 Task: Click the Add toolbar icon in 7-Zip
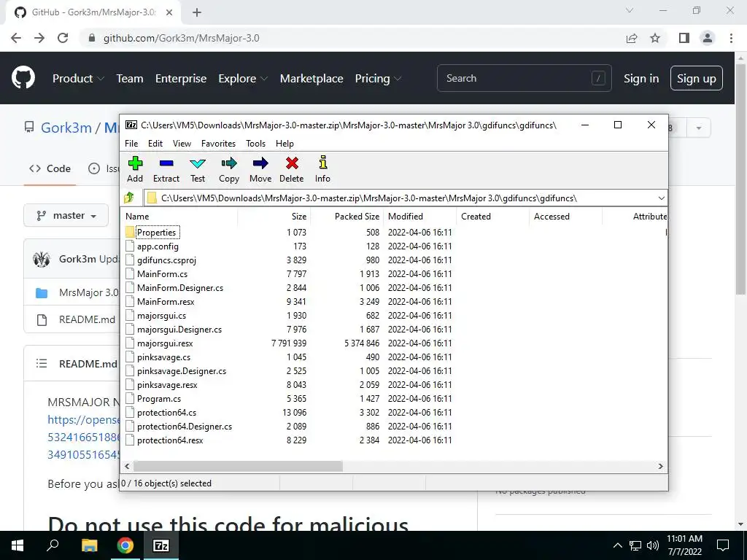pos(135,169)
